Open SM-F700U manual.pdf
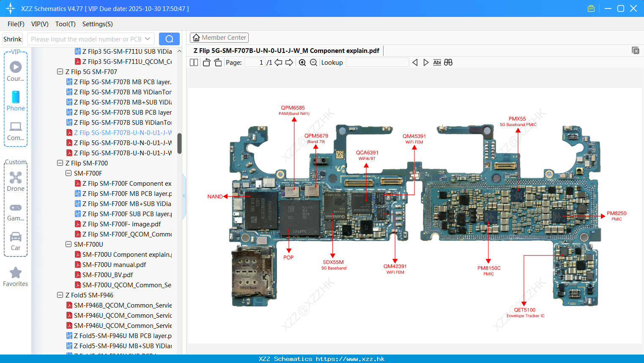This screenshot has width=644, height=363. coord(110,264)
